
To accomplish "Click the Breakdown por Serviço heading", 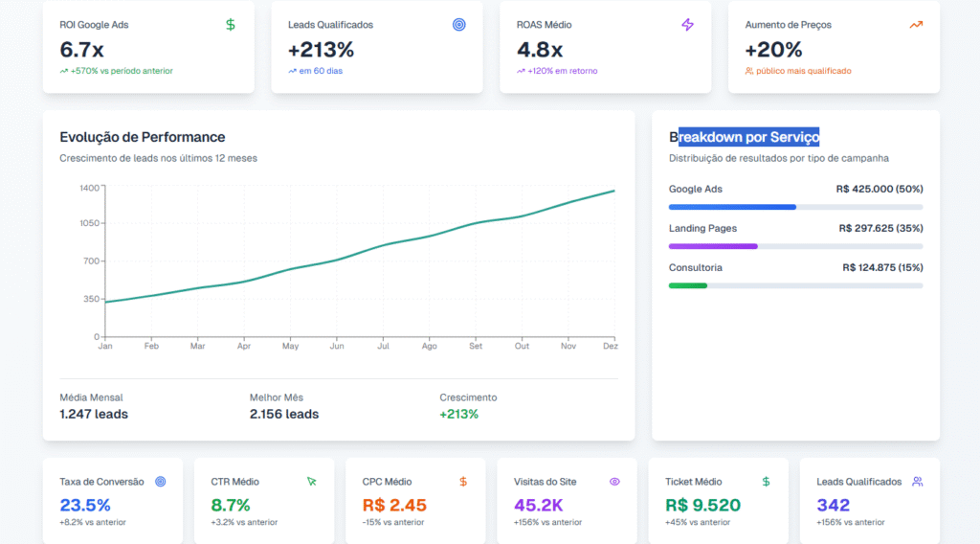I will [744, 137].
